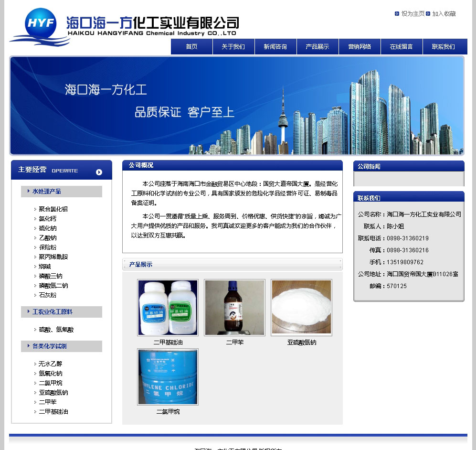Viewport: 476px width, 450px height.
Task: Click the city skyline banner image
Action: 237,106
